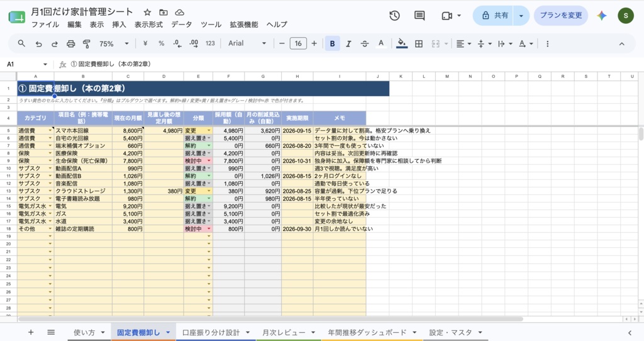The image size is (644, 341).
Task: Open the Sheets home icon
Action: (16, 17)
